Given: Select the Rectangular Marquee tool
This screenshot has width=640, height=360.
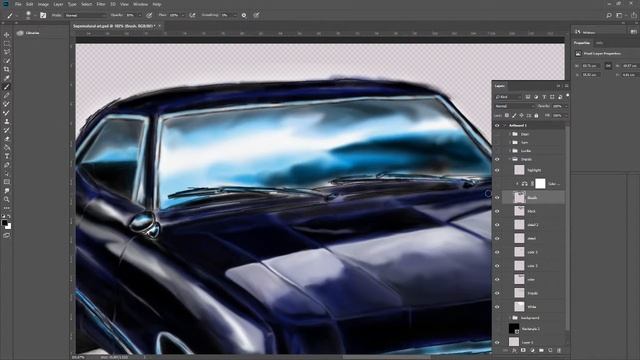Looking at the screenshot, I should coord(7,44).
